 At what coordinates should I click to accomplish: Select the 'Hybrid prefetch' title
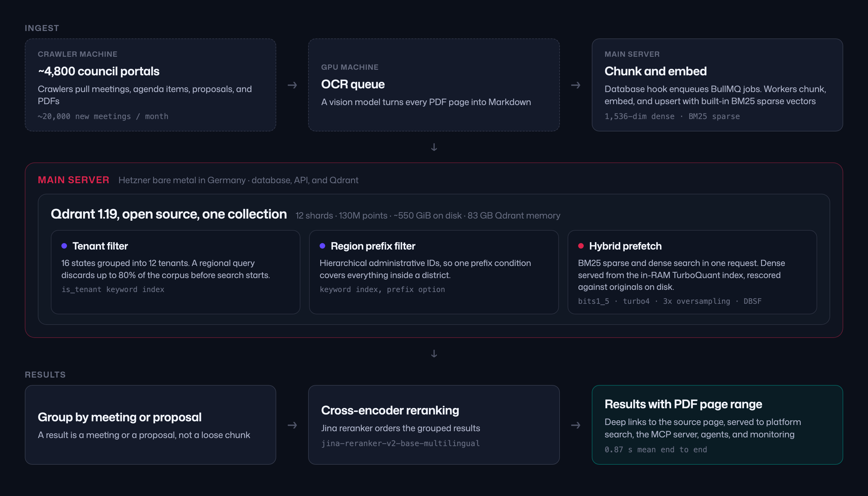tap(625, 246)
